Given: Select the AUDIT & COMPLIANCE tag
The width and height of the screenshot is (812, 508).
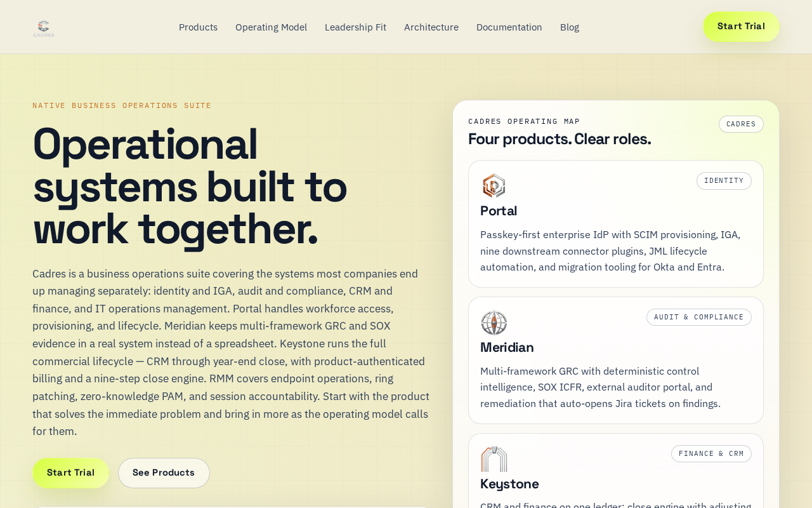Looking at the screenshot, I should (699, 317).
